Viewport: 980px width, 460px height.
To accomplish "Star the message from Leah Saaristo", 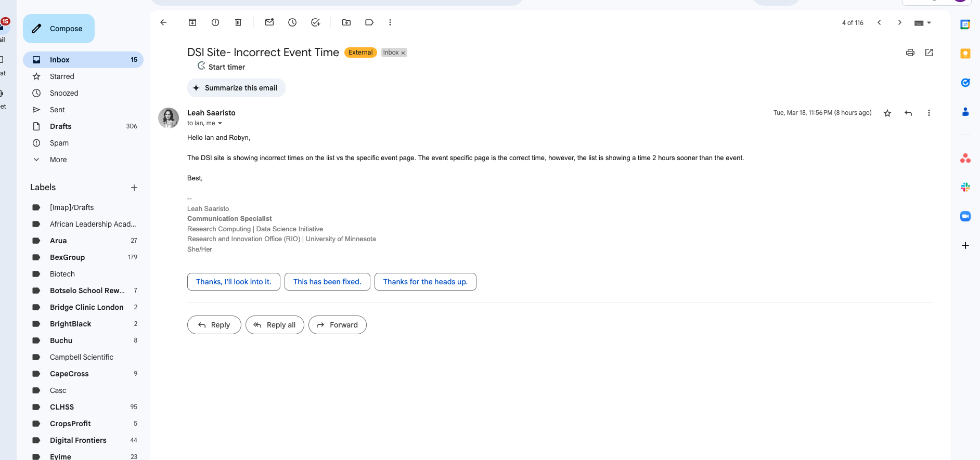I will 887,113.
